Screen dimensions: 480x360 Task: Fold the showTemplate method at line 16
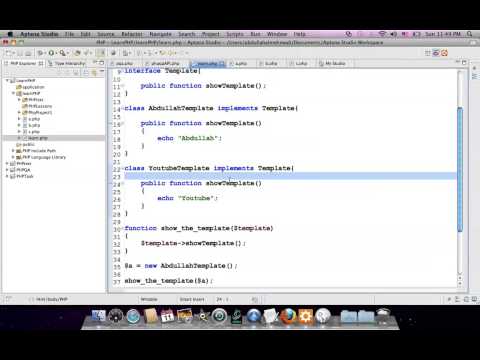click(122, 123)
